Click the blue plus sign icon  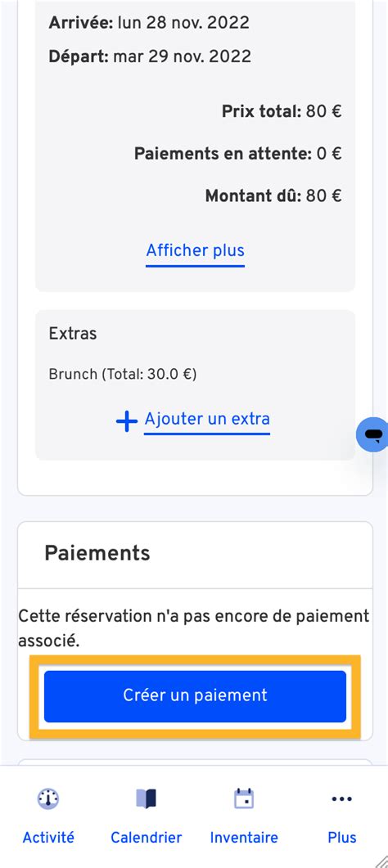127,422
